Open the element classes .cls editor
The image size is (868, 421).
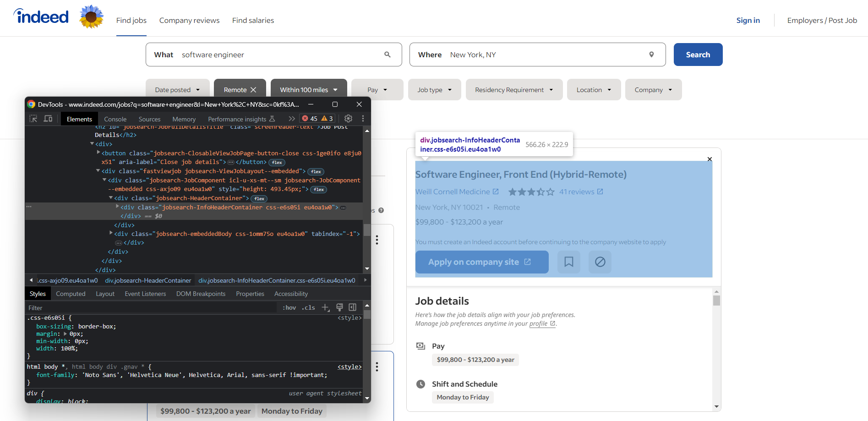tap(308, 307)
